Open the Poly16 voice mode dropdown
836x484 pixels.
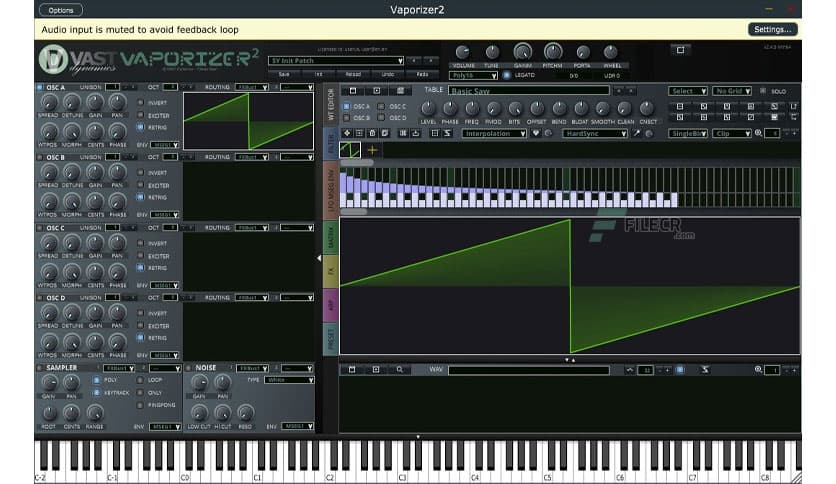(473, 76)
